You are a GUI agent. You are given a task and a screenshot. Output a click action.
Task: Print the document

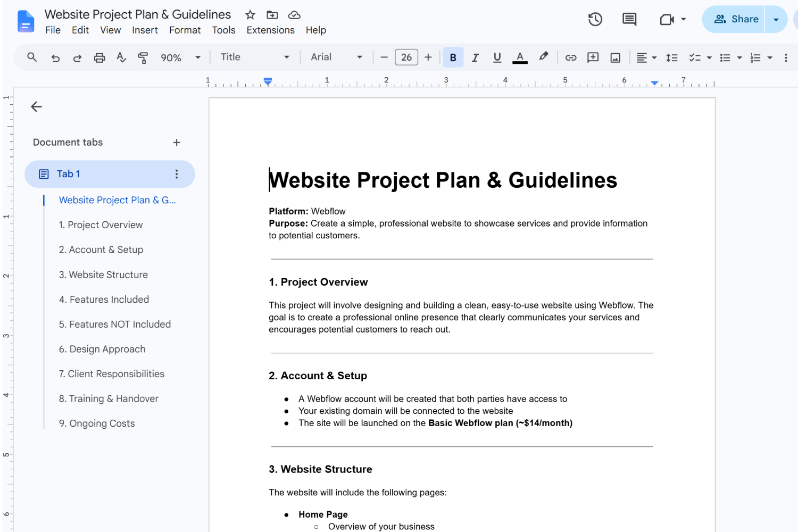pos(99,57)
